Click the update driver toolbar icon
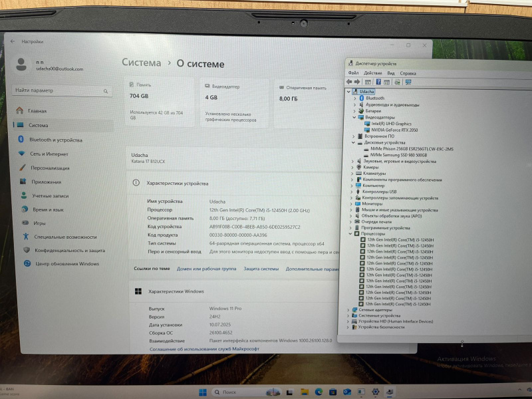Screen dimensions: 532x399 click(x=397, y=82)
